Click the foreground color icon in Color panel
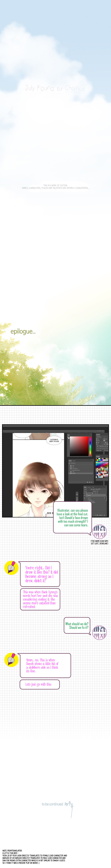Screen dimensions: 111x868 pos(68,437)
